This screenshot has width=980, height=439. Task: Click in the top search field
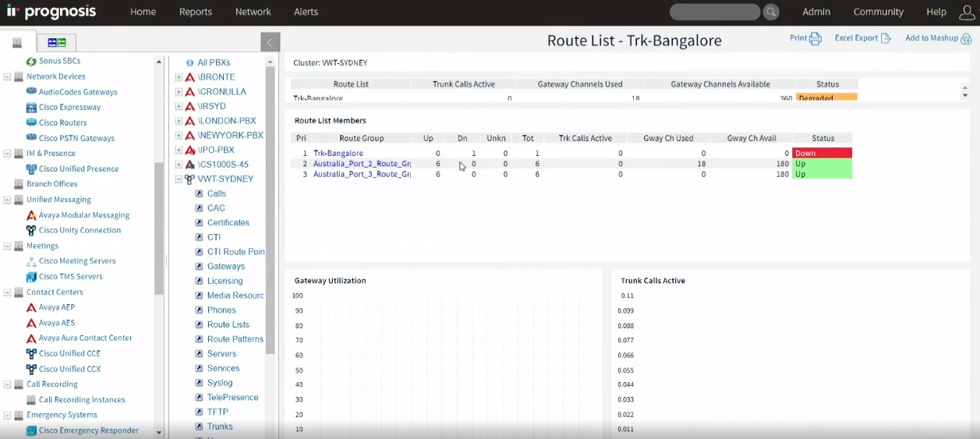pyautogui.click(x=713, y=12)
